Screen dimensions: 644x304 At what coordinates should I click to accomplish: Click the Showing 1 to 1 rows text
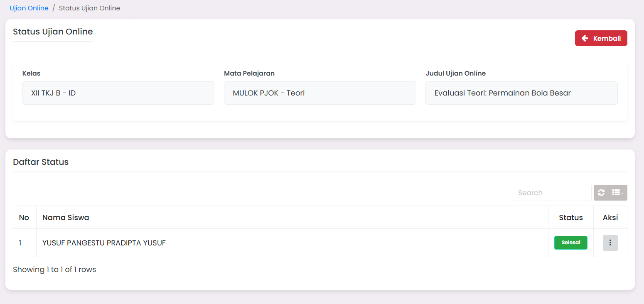click(54, 270)
